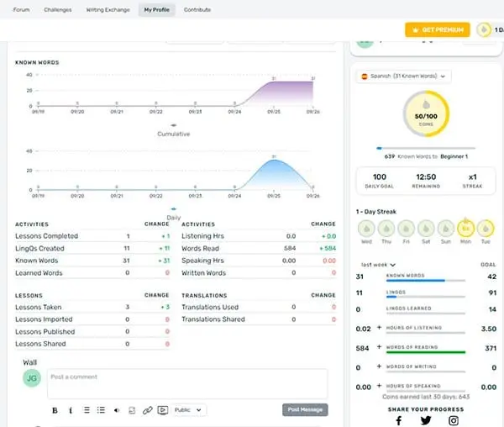Click the 09/25 peak on daily chart
Image resolution: width=504 pixels, height=427 pixels.
coord(274,160)
